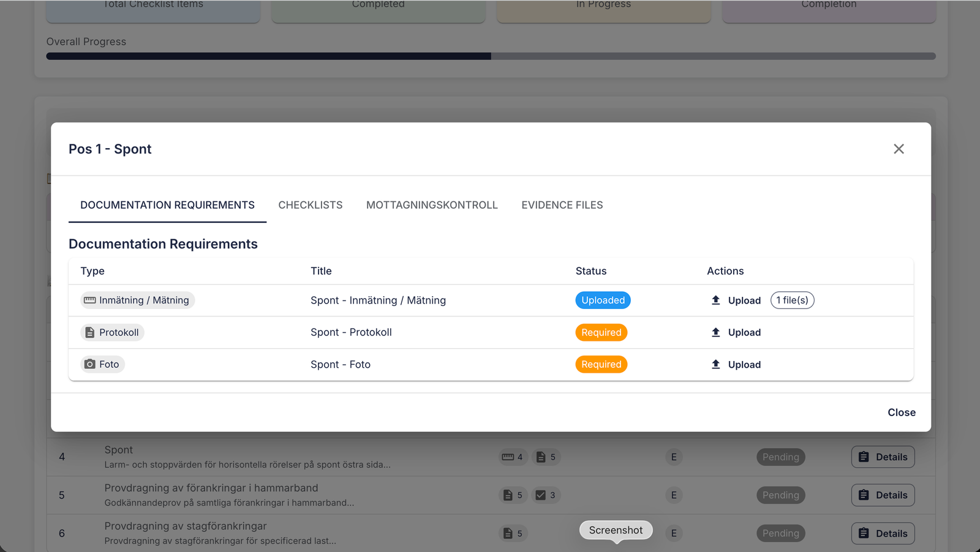Screen dimensions: 980x552
Task: Click the Type column header
Action: pos(92,271)
